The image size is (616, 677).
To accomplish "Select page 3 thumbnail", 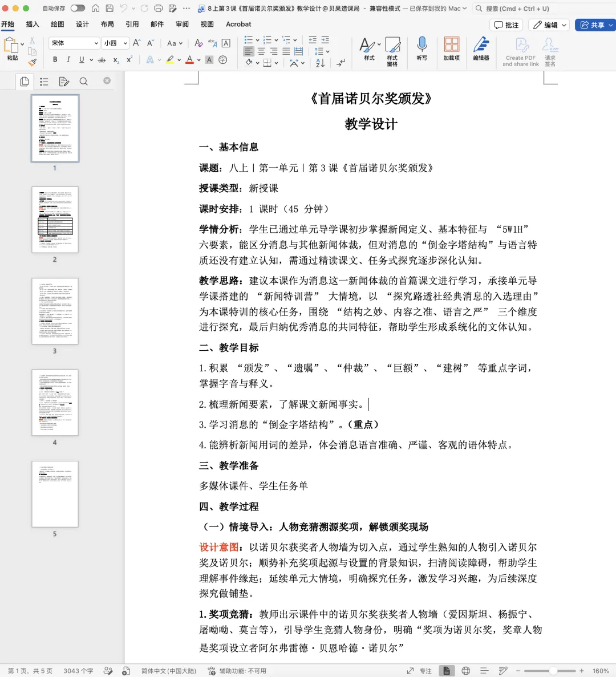I will [x=55, y=311].
